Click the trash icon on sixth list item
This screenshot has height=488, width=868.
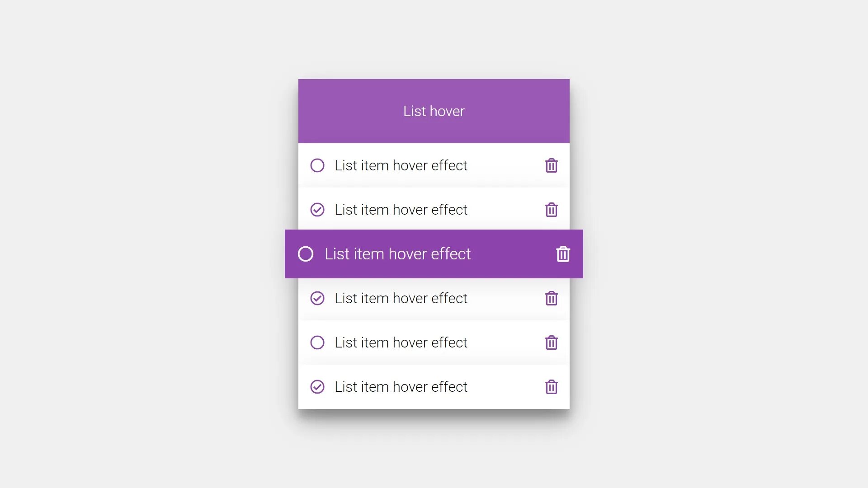click(550, 386)
